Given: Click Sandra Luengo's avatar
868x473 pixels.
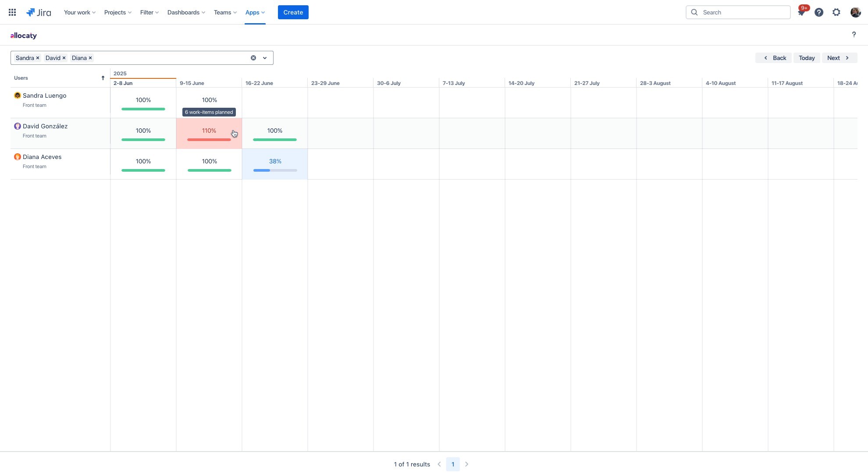Looking at the screenshot, I should (x=17, y=95).
